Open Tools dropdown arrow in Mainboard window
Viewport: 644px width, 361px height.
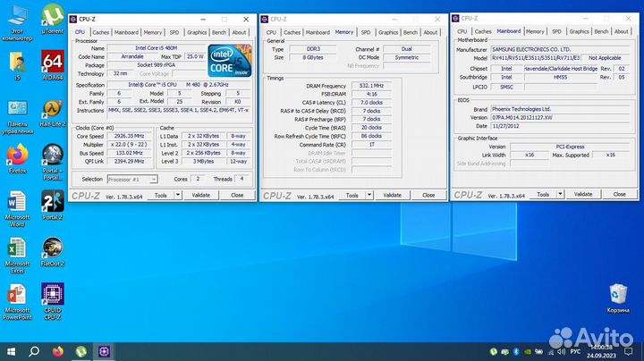pyautogui.click(x=560, y=195)
